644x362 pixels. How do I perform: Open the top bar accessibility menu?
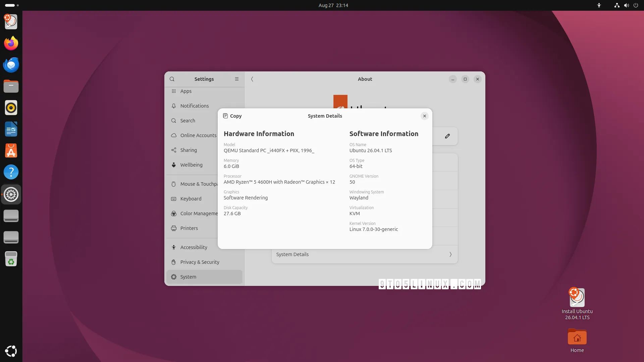599,5
